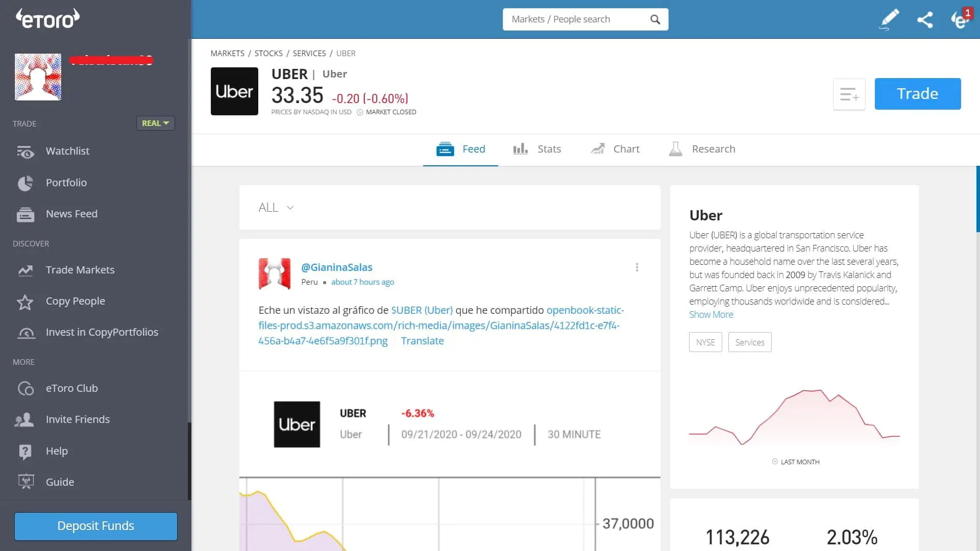
Task: Open the REAL account mode dropdown
Action: [x=156, y=123]
